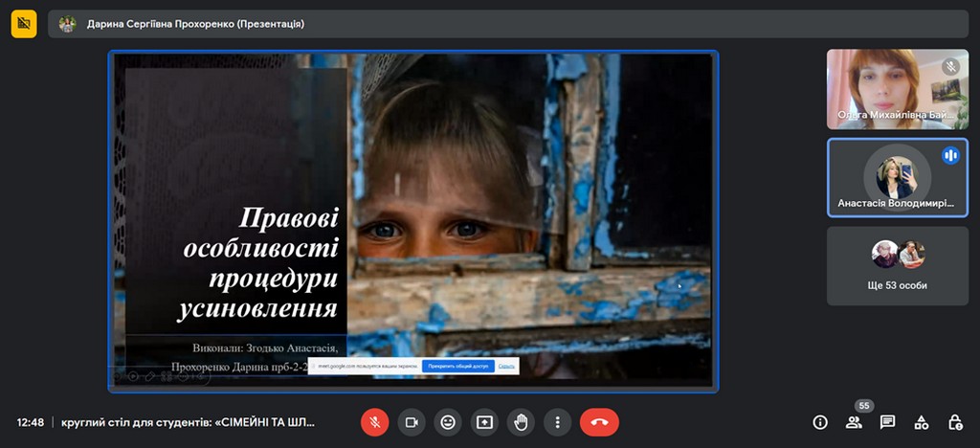Open the activities icon
The image size is (980, 448).
(921, 422)
